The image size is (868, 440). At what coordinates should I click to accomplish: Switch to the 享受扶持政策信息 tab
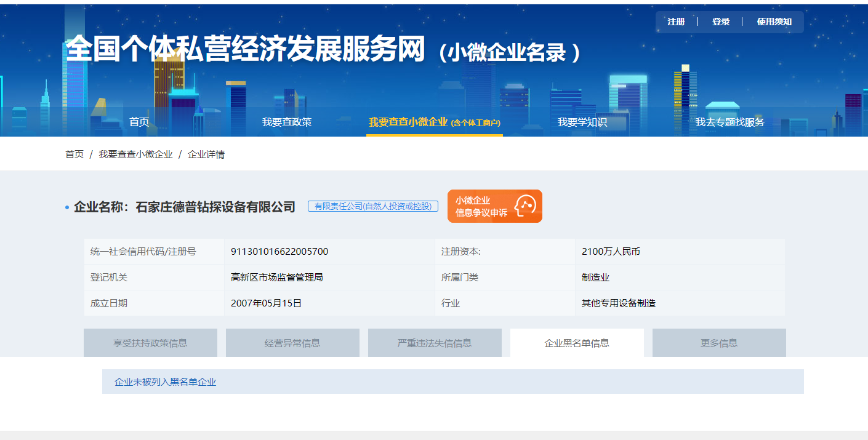[150, 343]
